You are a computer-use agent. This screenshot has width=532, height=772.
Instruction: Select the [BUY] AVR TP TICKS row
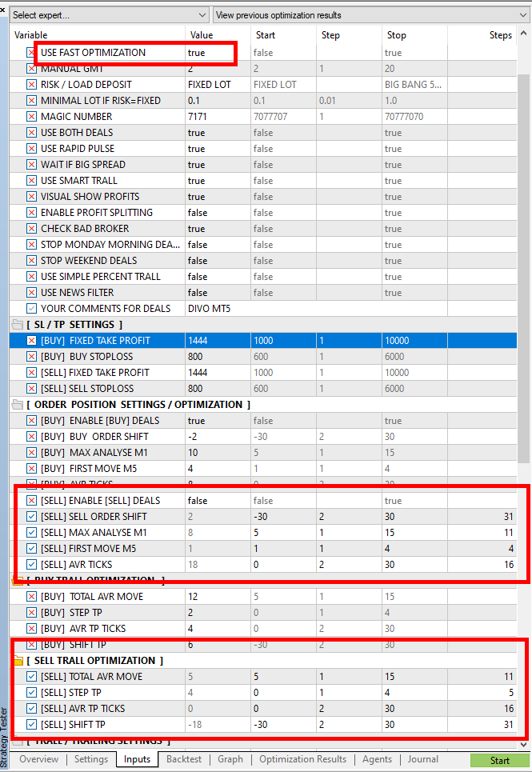click(x=263, y=628)
